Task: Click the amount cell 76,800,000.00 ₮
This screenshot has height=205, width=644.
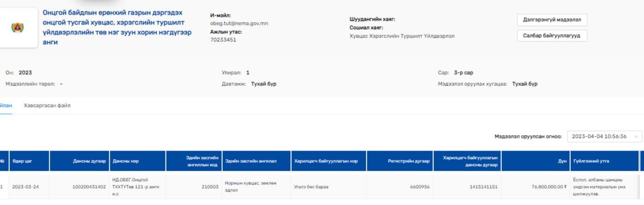Action: coord(549,187)
